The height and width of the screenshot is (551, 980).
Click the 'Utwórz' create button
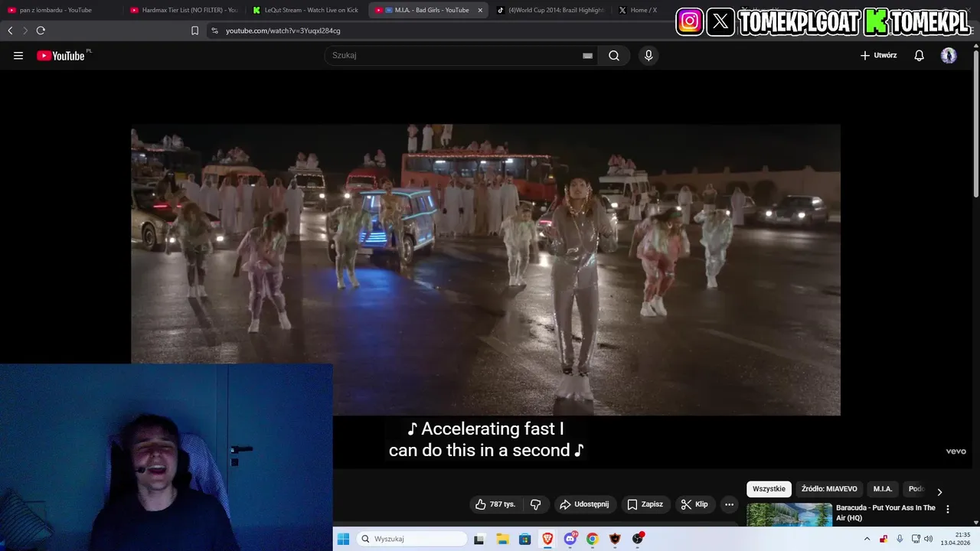point(878,55)
